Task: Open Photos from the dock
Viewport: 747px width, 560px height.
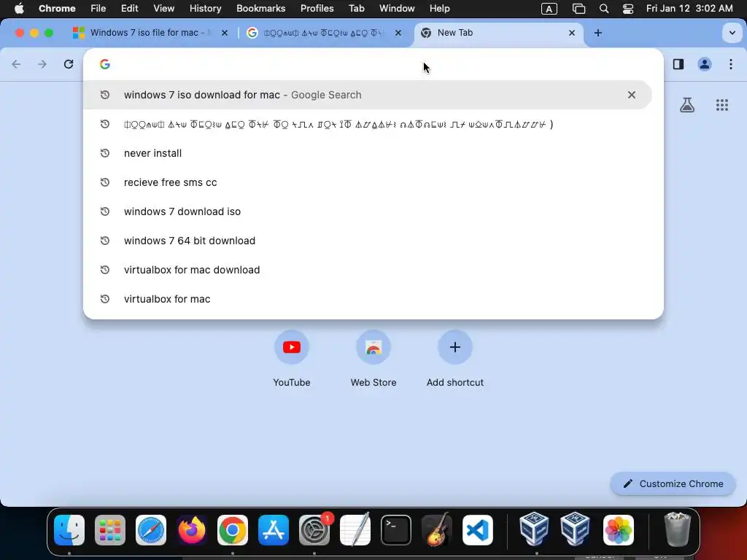Action: (619, 530)
